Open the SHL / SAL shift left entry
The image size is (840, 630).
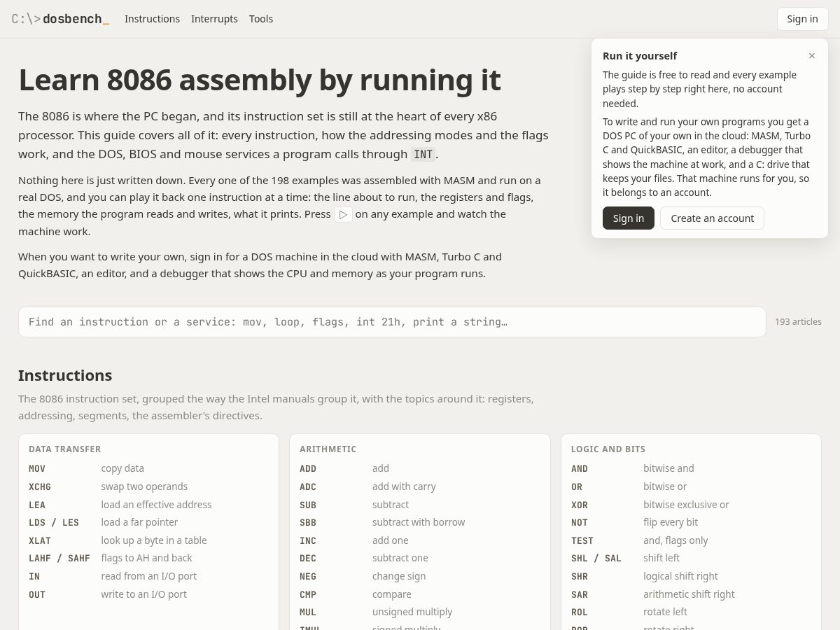tap(691, 558)
